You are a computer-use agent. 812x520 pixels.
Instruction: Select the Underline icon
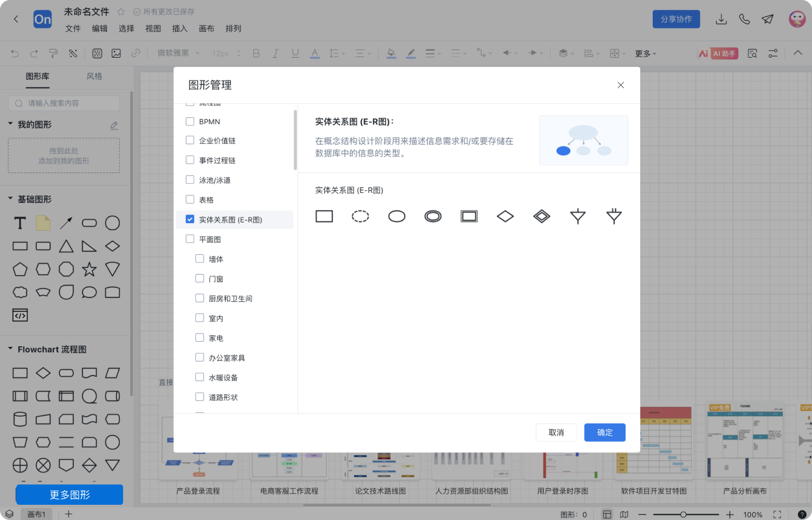(295, 53)
